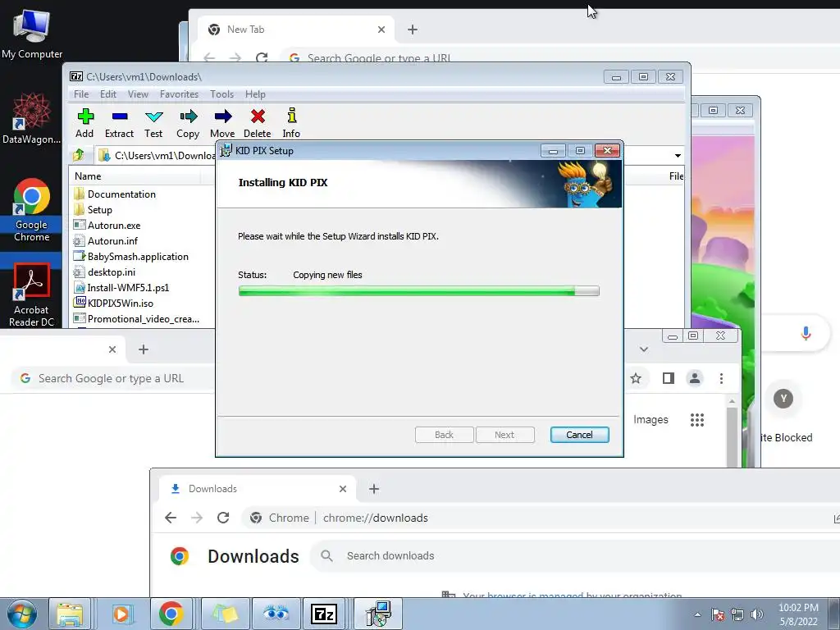This screenshot has height=630, width=840.
Task: Open the Windows Start menu
Action: point(21,614)
